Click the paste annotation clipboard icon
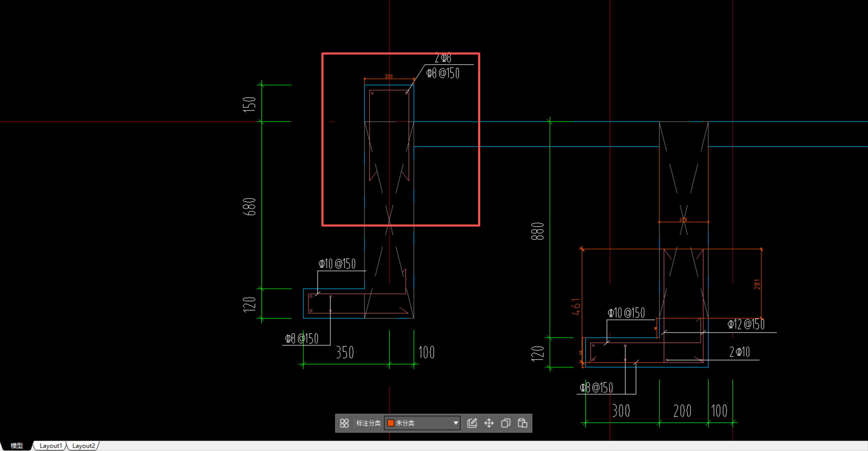Screen dimensions: 868x451 522,423
